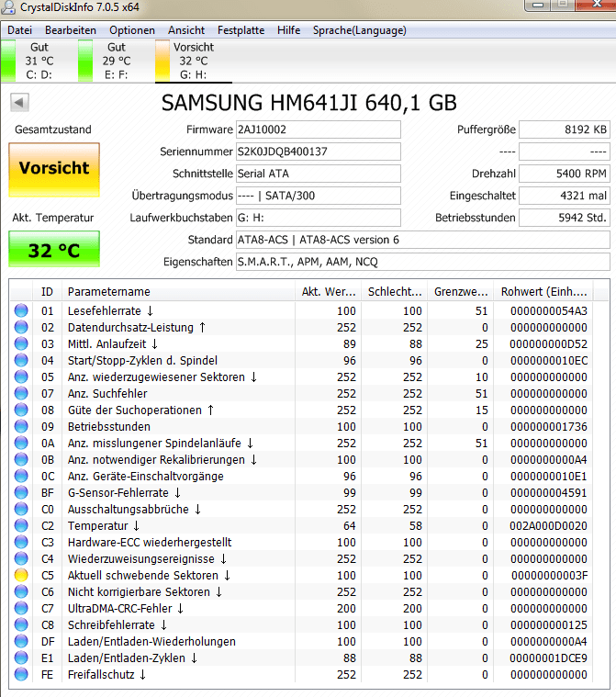Viewport: 616px width, 697px height.
Task: Click status icon of Hardware-ECC row
Action: click(21, 542)
